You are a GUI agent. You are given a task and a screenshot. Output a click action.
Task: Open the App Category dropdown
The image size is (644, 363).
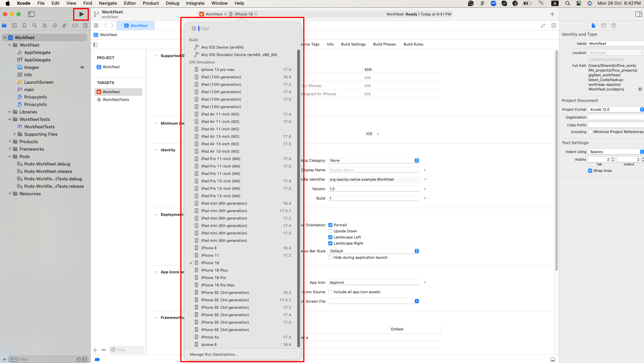click(x=374, y=160)
